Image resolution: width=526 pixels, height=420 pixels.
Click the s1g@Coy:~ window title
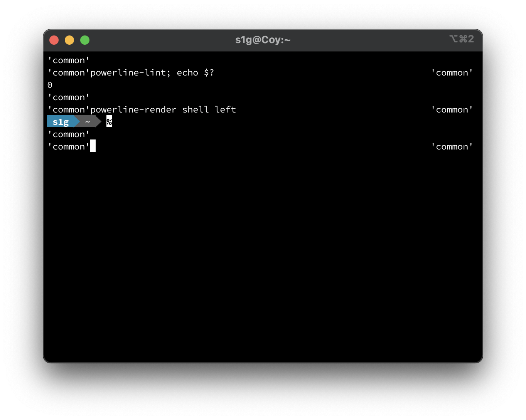[x=263, y=40]
